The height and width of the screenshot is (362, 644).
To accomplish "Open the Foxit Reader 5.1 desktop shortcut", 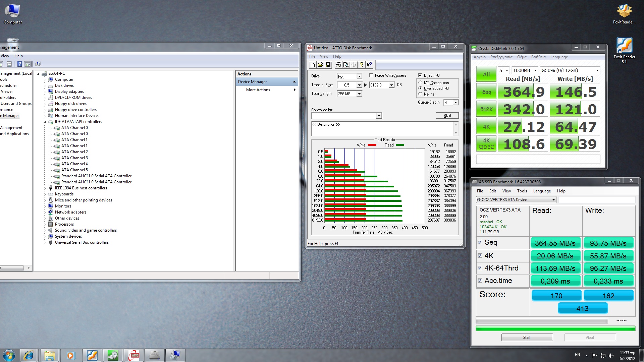I will coord(624,50).
